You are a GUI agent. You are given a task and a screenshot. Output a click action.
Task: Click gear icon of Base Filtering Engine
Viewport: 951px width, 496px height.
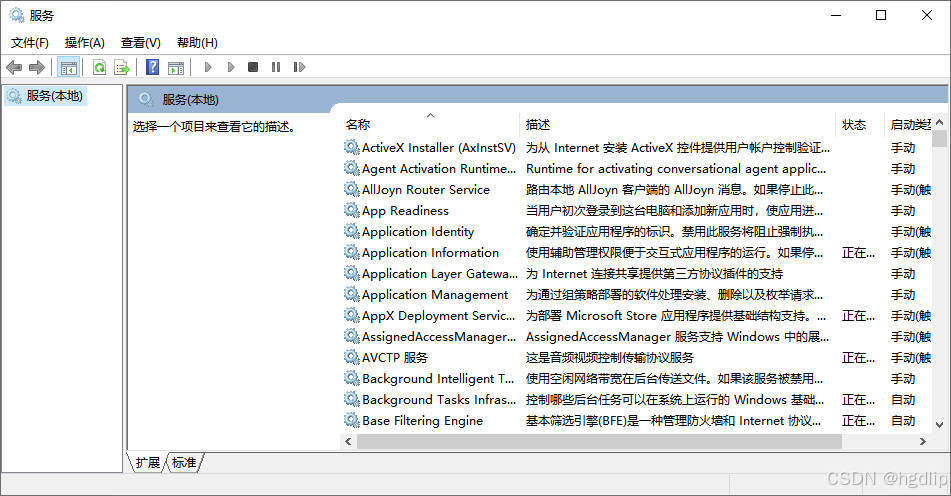[x=352, y=420]
